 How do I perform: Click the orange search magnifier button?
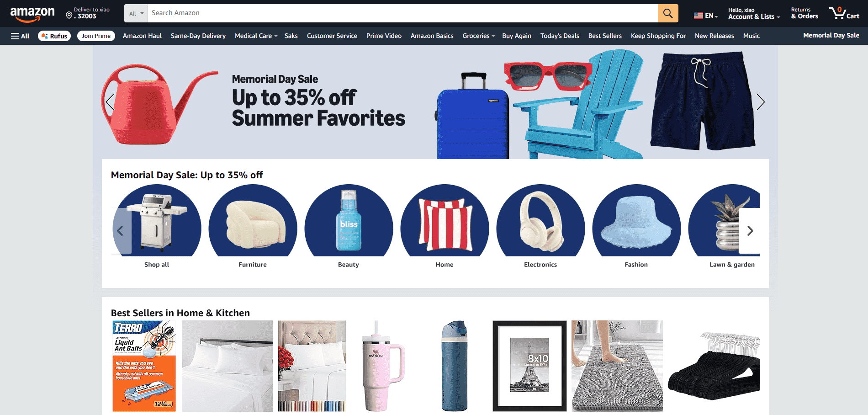point(668,13)
